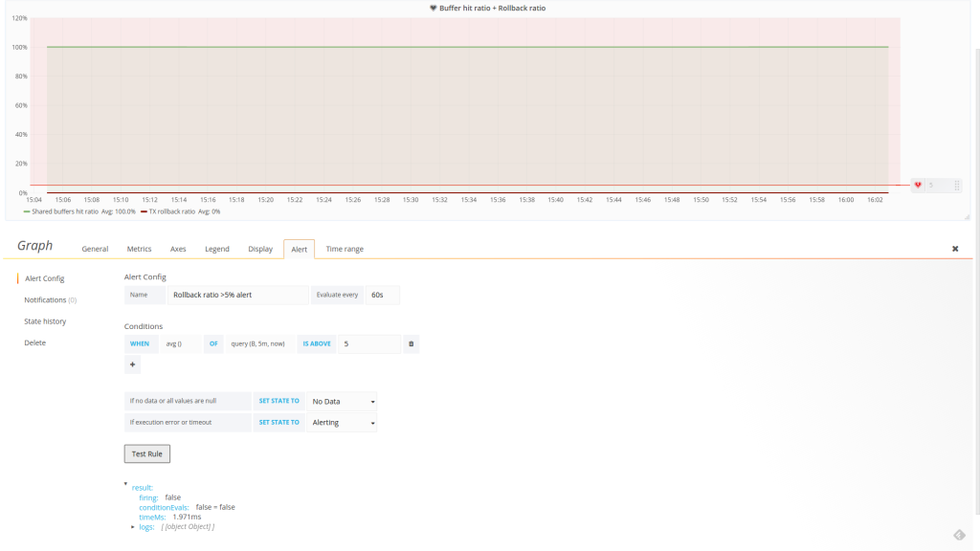The height and width of the screenshot is (551, 980).
Task: Click the alert Name input field
Action: tap(237, 295)
